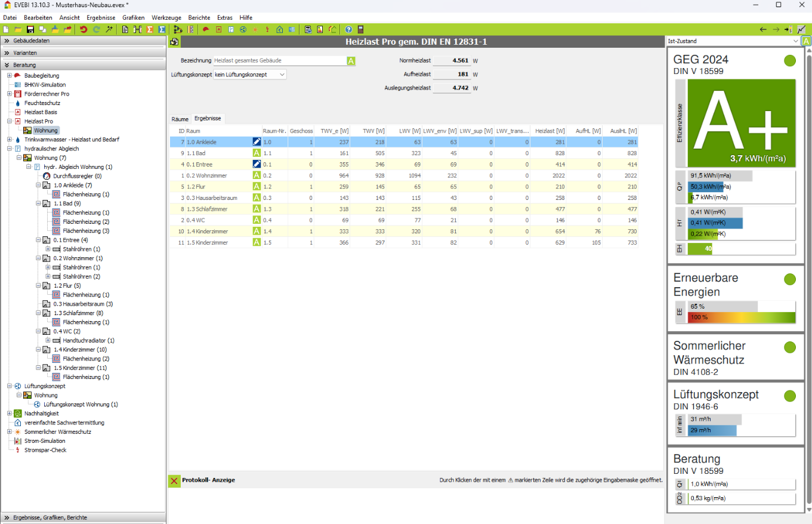812x524 pixels.
Task: Click the blue help question mark icon
Action: coord(348,29)
